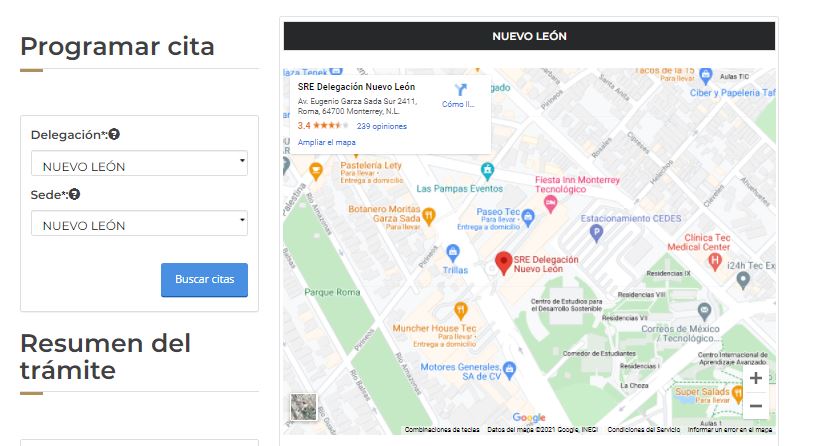
Task: Click the Delegación help question-mark icon
Action: click(x=114, y=134)
